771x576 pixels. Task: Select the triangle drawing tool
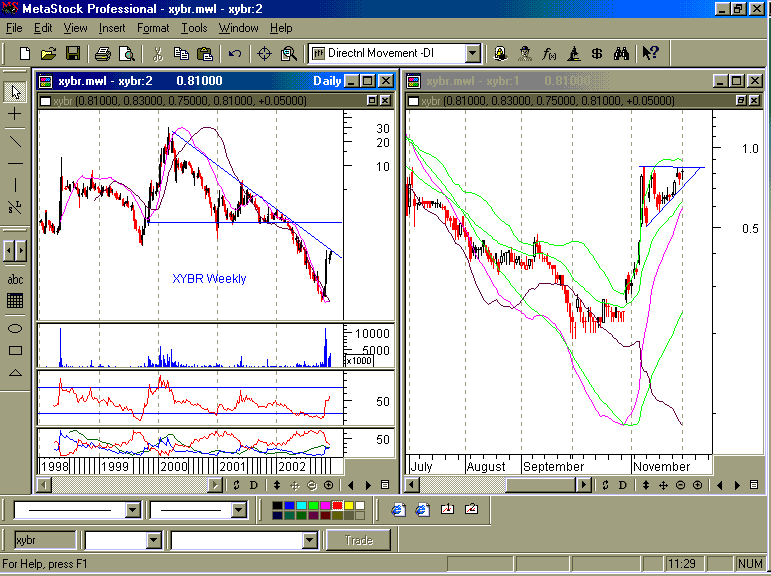(15, 372)
